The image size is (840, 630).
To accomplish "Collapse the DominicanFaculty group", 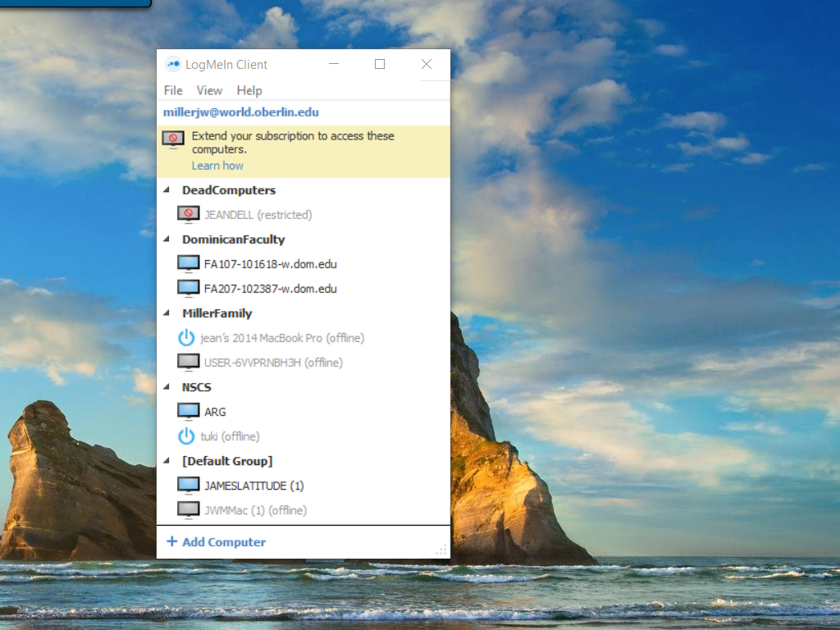I will (x=167, y=240).
